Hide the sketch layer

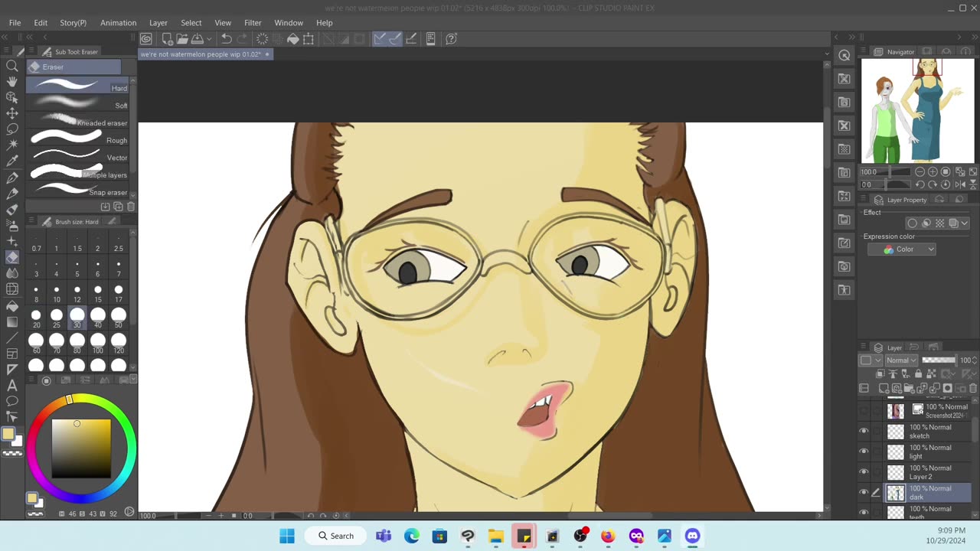point(864,432)
